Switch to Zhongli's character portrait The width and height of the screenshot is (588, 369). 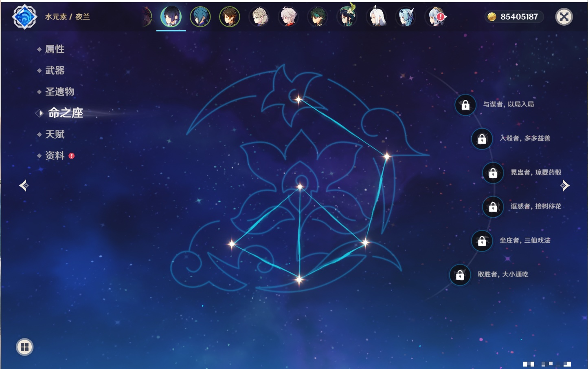(230, 17)
